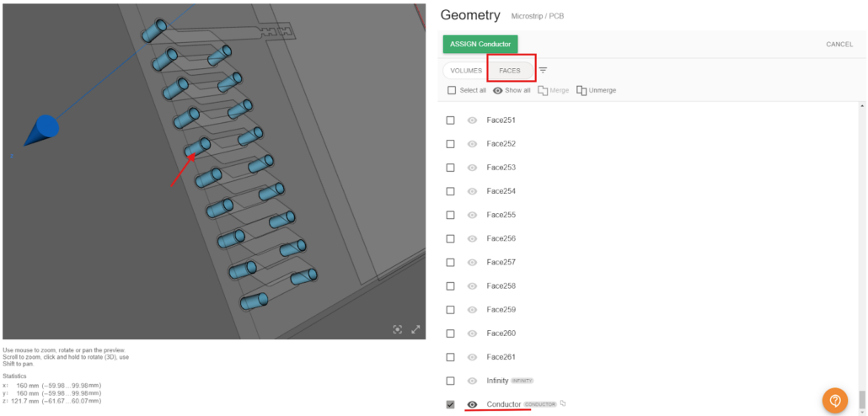Toggle visibility of Face251
The height and width of the screenshot is (416, 868).
(x=472, y=120)
